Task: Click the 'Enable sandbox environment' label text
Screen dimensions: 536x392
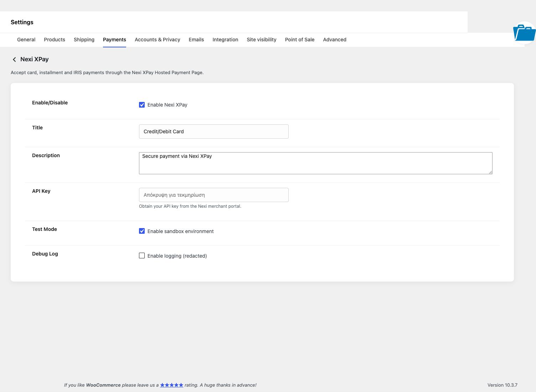Action: point(181,231)
